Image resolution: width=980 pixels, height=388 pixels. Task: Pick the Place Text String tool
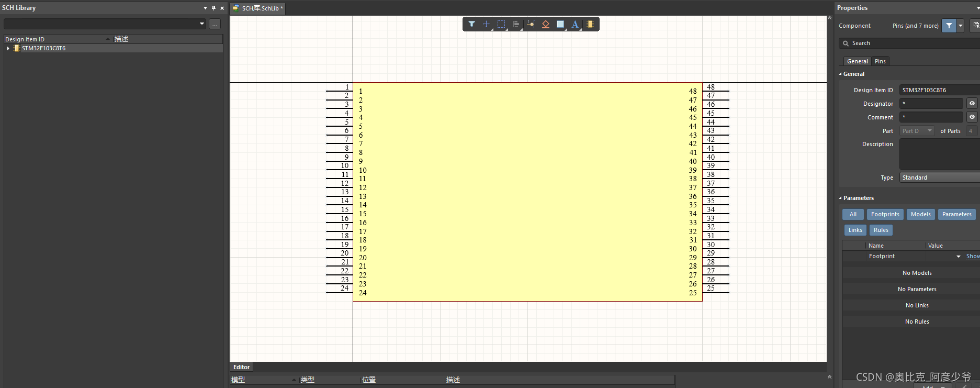pyautogui.click(x=575, y=24)
